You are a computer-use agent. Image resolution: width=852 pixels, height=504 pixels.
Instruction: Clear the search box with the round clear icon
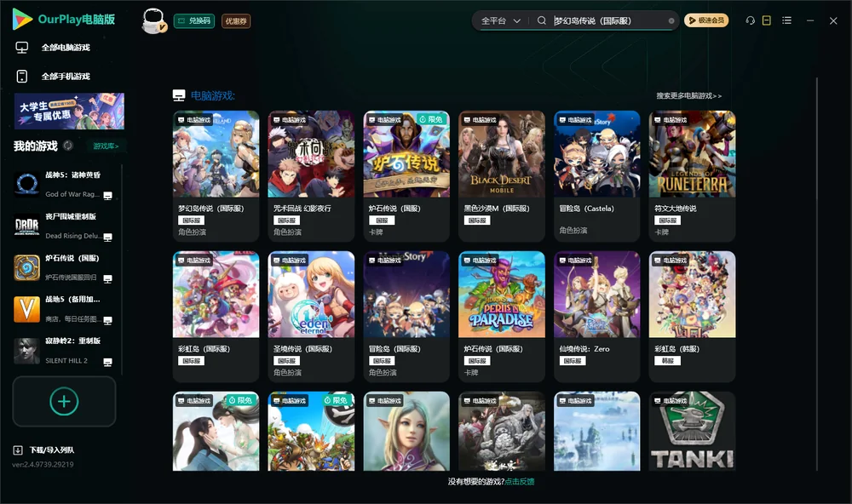[671, 21]
